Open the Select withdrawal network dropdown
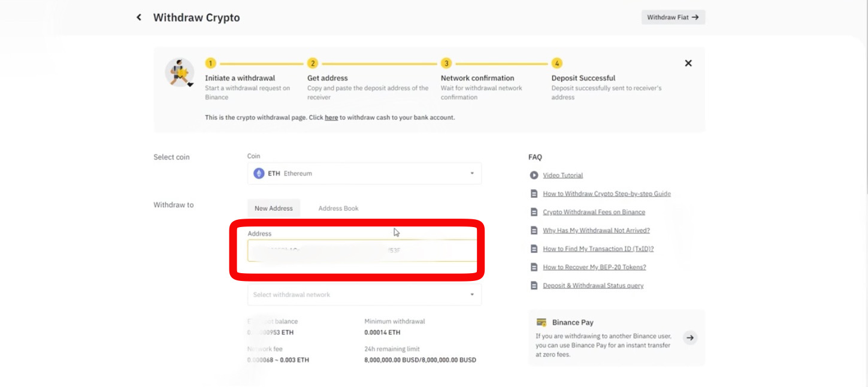 pos(364,294)
